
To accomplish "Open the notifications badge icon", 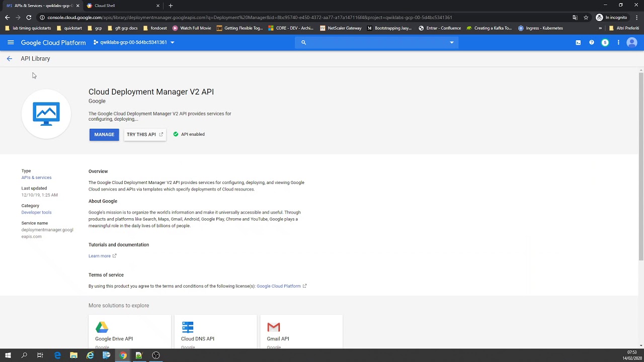I will pos(605,43).
